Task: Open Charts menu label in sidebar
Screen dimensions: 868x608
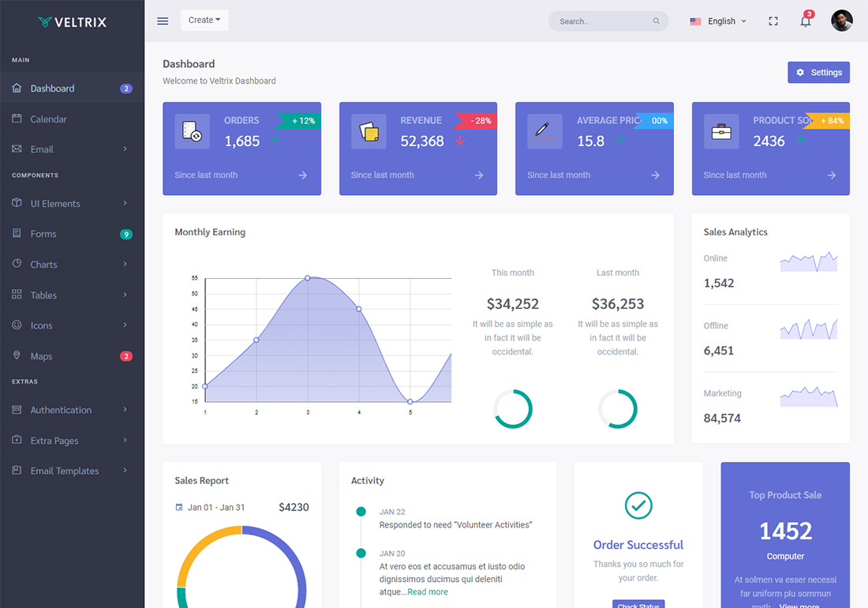Action: [x=43, y=265]
